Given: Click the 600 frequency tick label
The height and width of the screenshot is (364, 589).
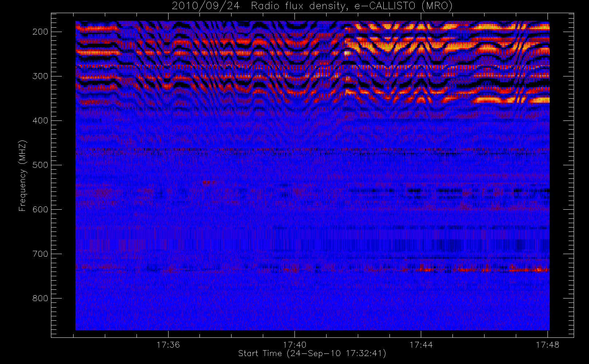Looking at the screenshot, I should (40, 209).
